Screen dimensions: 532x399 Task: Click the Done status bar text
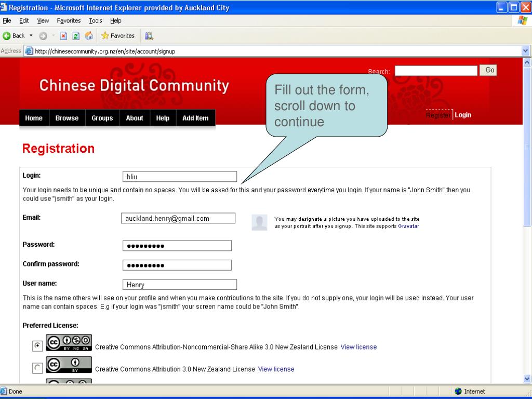15,392
